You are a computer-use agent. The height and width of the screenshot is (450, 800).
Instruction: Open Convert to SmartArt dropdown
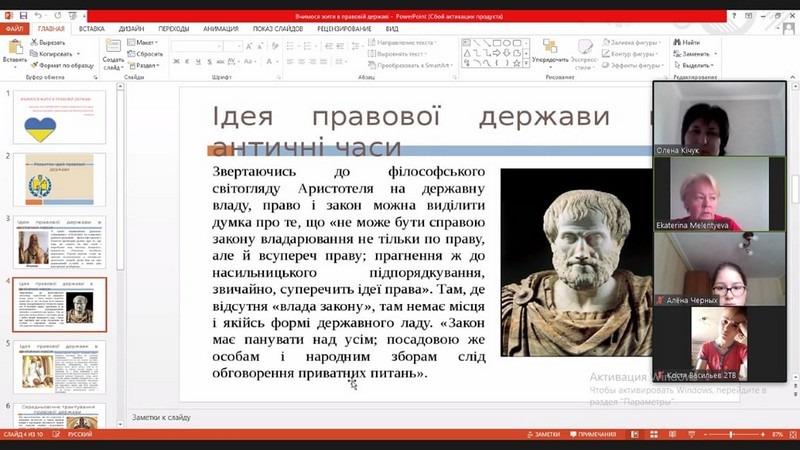(410, 65)
